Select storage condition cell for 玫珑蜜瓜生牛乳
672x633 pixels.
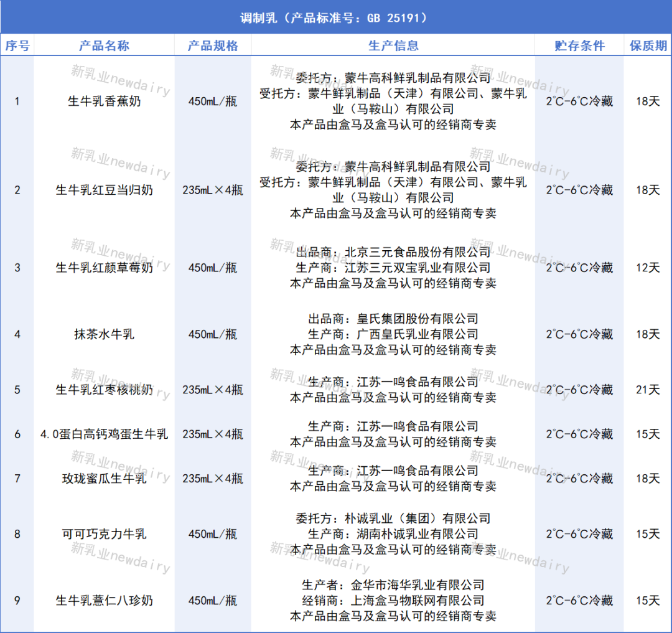(579, 478)
